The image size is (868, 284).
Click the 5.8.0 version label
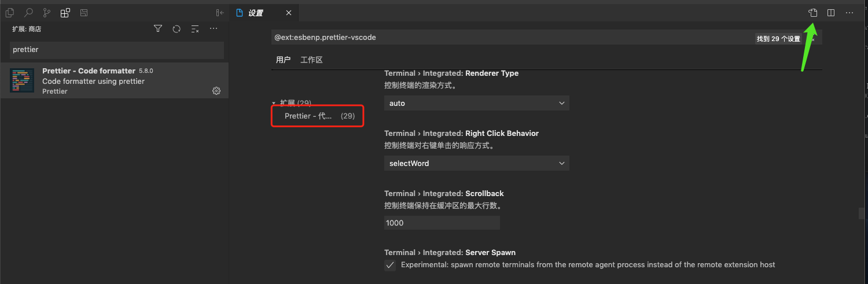146,71
